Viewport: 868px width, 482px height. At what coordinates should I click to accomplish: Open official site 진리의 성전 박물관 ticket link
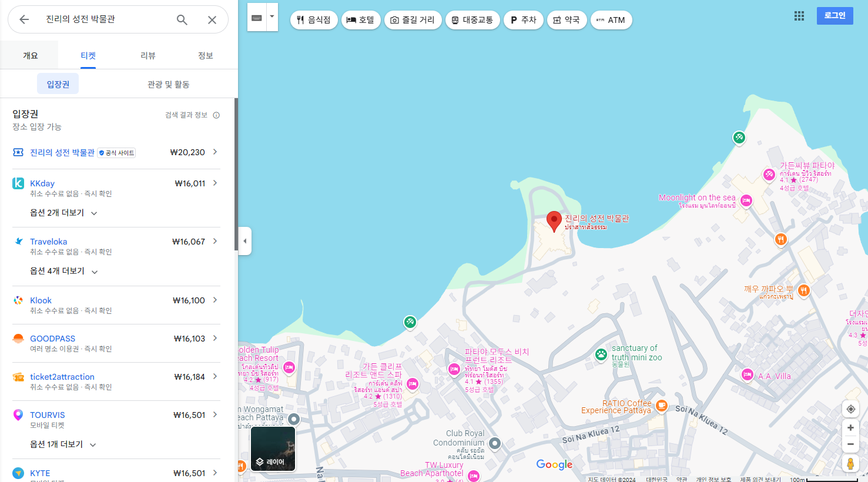click(x=62, y=152)
